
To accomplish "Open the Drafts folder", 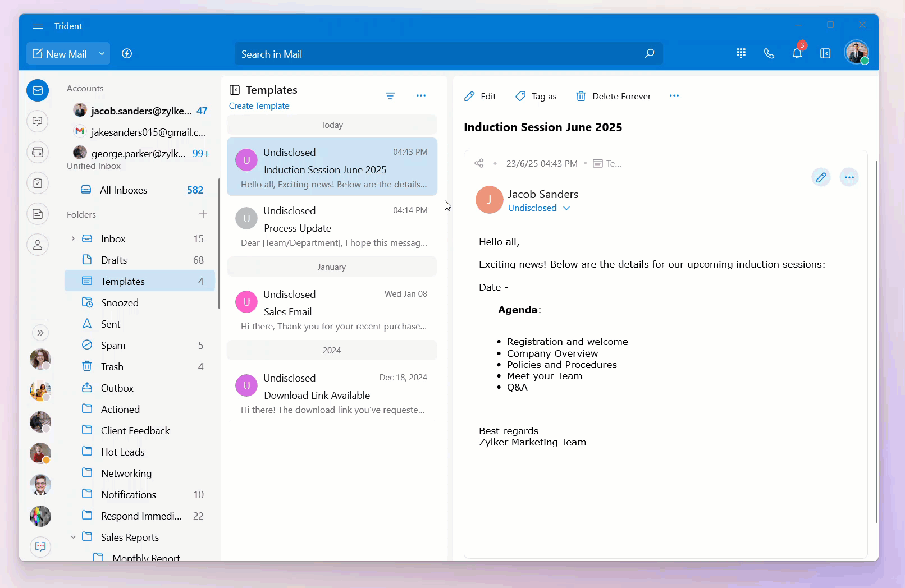I will 140,260.
